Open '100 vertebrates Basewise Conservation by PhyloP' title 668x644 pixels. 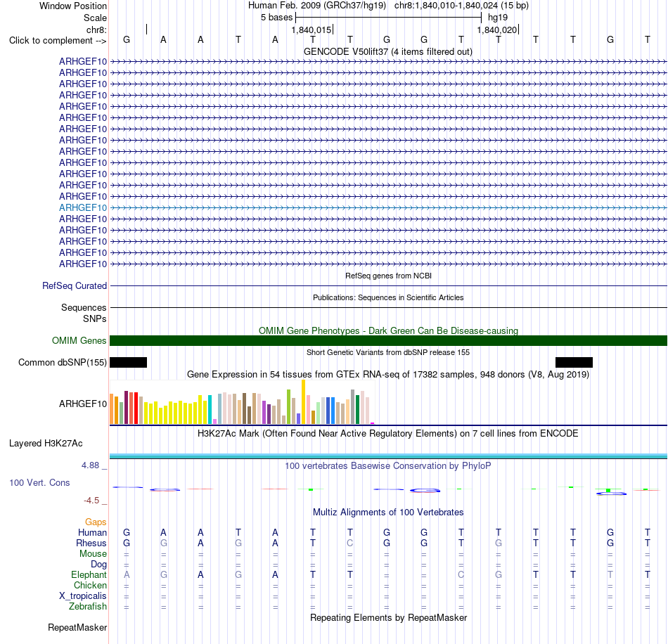click(387, 466)
